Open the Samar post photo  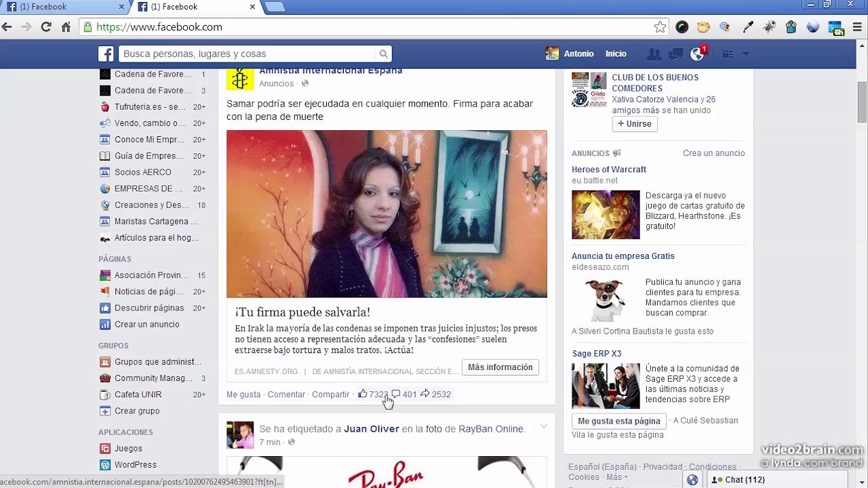387,213
